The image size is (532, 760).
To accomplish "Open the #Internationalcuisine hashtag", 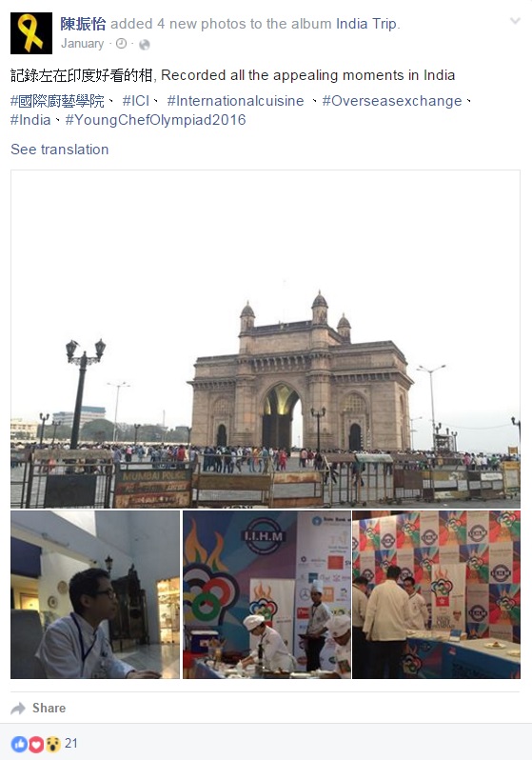I will coord(235,101).
